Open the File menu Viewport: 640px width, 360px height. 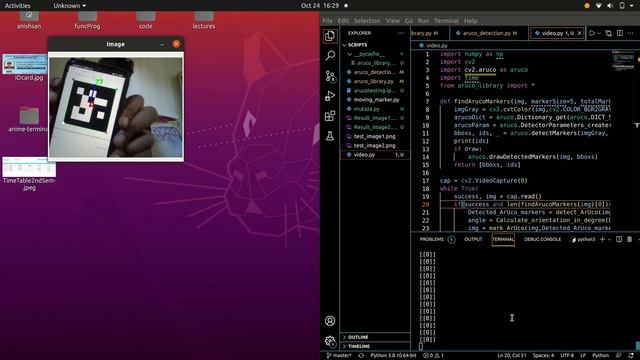pyautogui.click(x=327, y=20)
